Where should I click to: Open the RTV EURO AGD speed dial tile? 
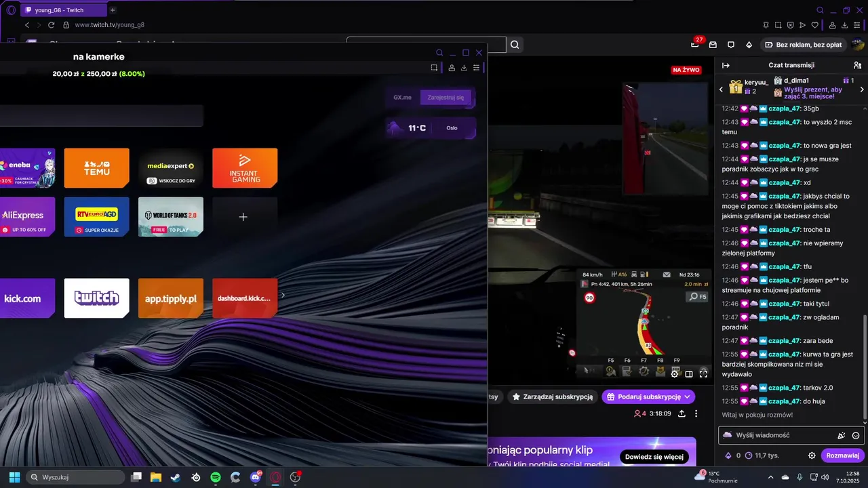(96, 217)
